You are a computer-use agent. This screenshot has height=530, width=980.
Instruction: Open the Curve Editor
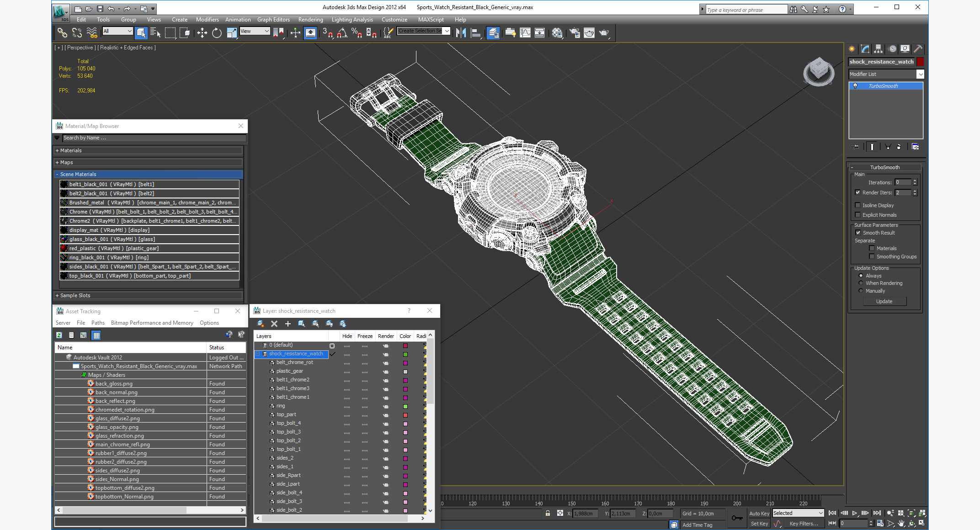click(525, 32)
